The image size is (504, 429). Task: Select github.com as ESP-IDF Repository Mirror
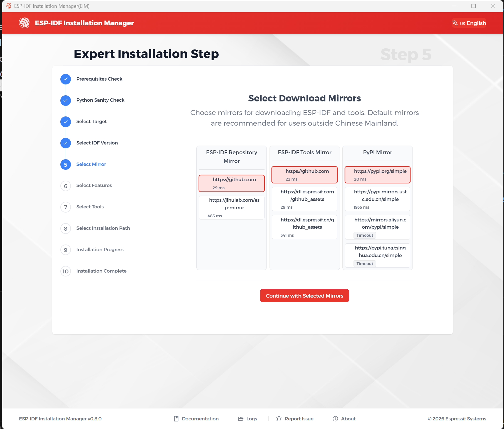pos(232,183)
